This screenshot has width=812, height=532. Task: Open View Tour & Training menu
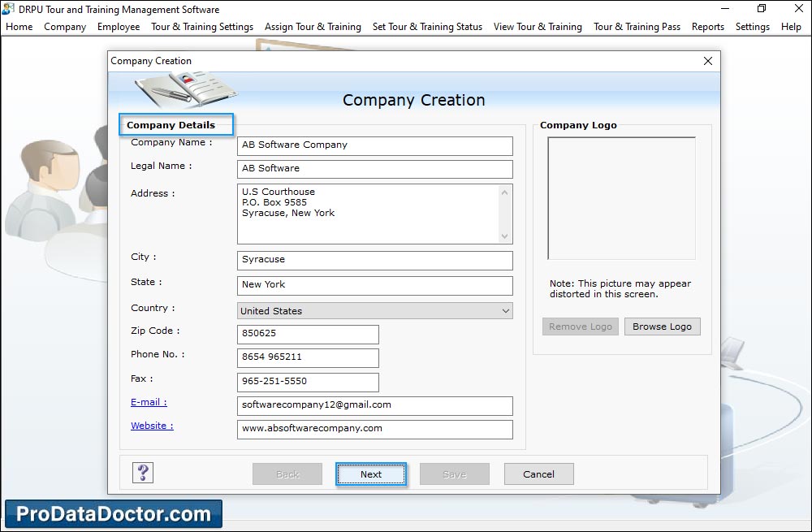click(538, 27)
